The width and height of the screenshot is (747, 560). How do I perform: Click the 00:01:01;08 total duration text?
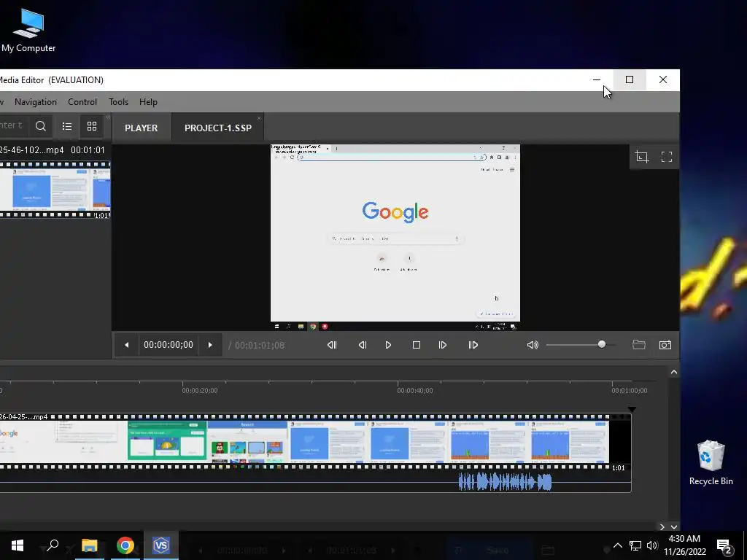[260, 345]
